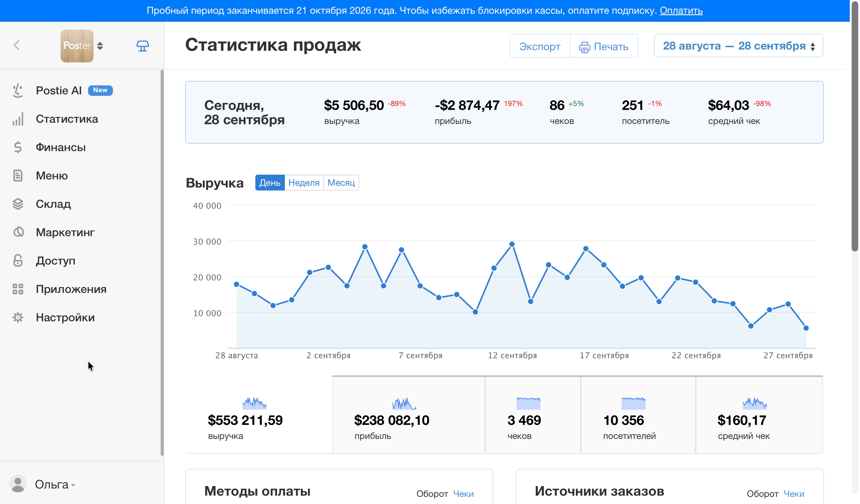The image size is (860, 504).
Task: Open the Ольга user menu
Action: coord(55,484)
